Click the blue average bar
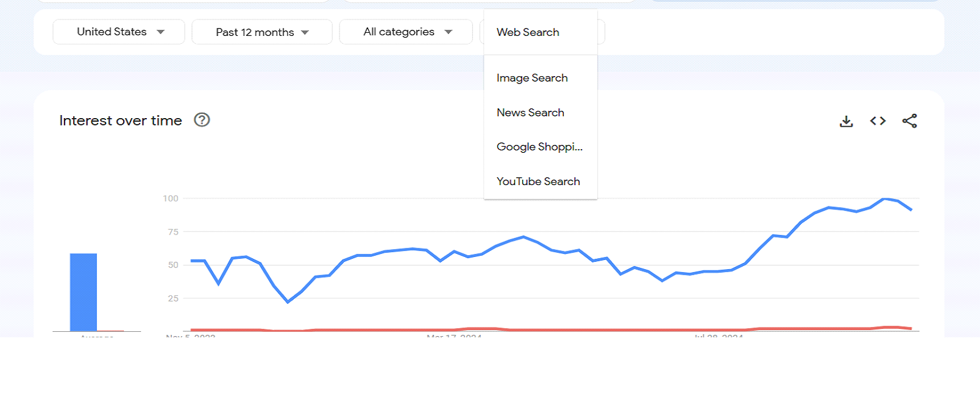 83,292
